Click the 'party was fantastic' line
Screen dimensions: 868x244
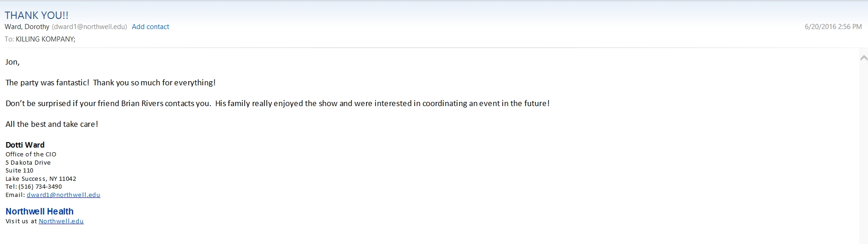(x=111, y=83)
